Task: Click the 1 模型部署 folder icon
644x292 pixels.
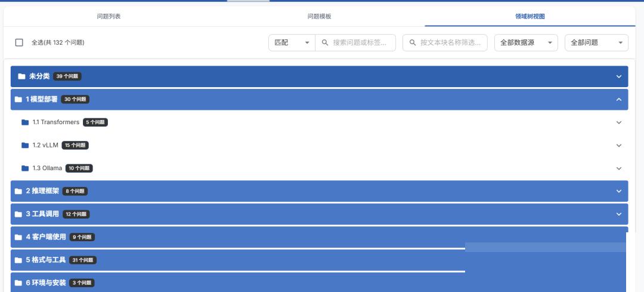Action: point(18,100)
